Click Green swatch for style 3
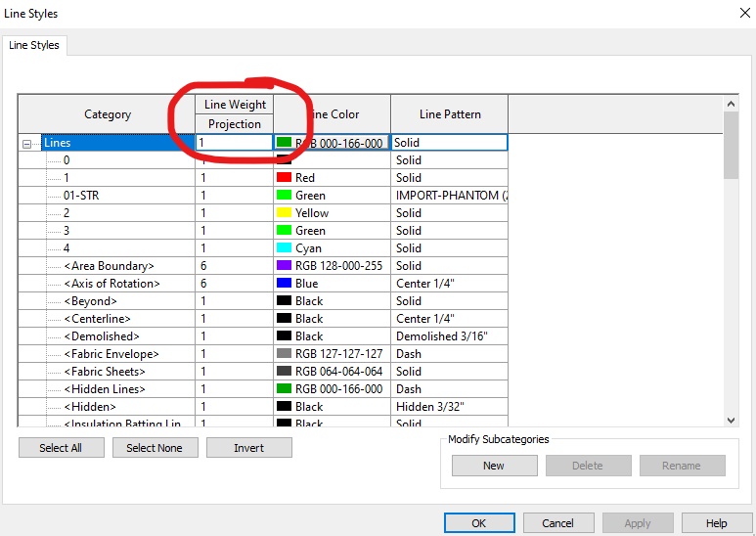 click(284, 231)
